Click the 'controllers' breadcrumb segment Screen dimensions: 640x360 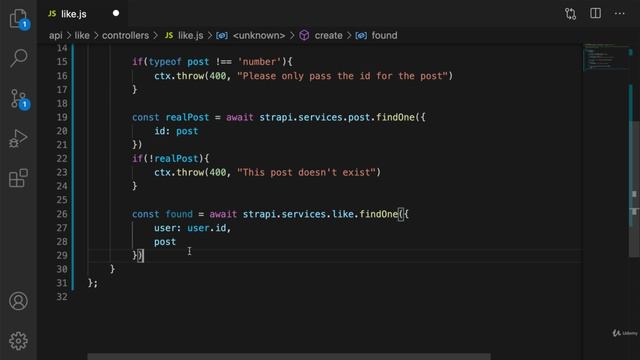pyautogui.click(x=125, y=36)
